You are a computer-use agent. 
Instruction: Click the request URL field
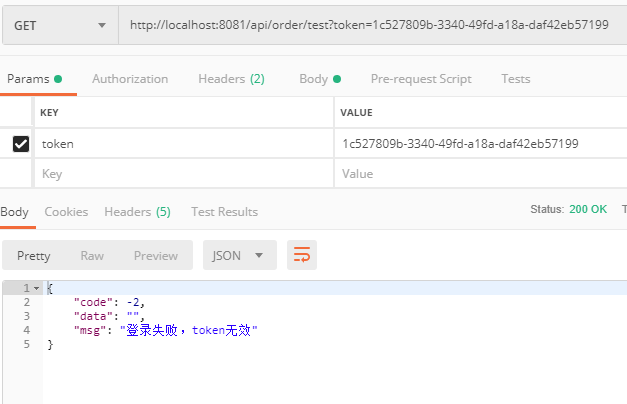click(x=373, y=25)
